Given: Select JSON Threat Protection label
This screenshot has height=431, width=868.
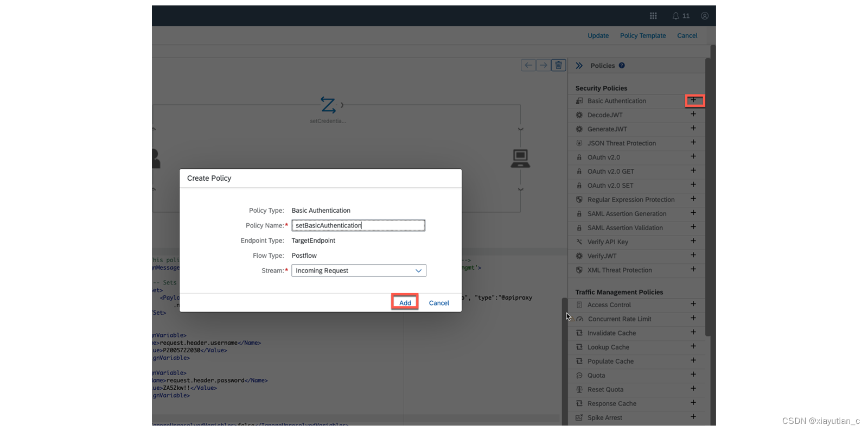Looking at the screenshot, I should (x=622, y=143).
